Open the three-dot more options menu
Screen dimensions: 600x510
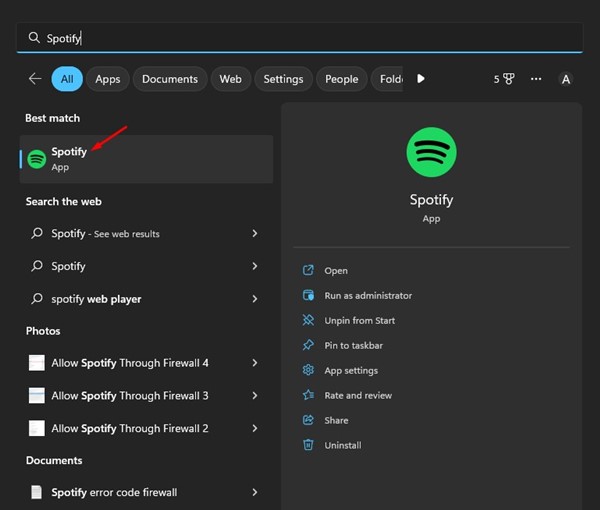536,79
